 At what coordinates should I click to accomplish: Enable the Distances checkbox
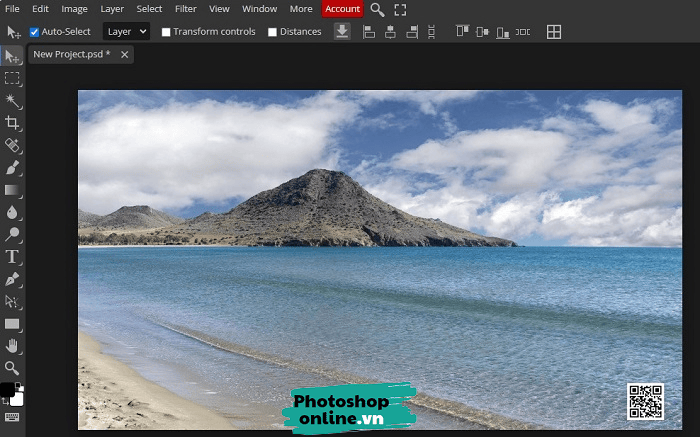coord(272,32)
